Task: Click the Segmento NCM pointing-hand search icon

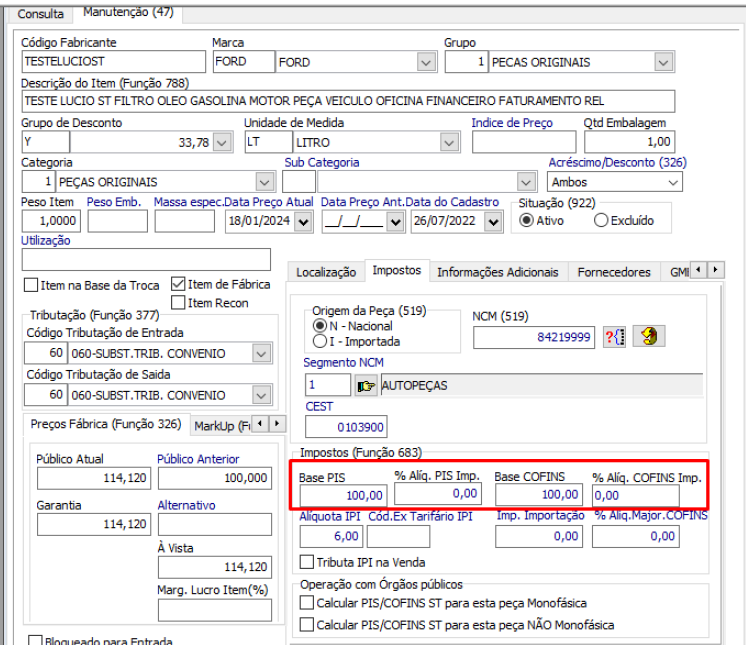Action: click(366, 385)
